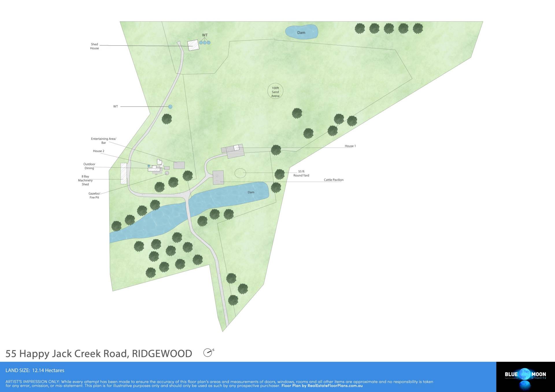Click the north compass icon
The width and height of the screenshot is (555, 392).
(x=208, y=352)
